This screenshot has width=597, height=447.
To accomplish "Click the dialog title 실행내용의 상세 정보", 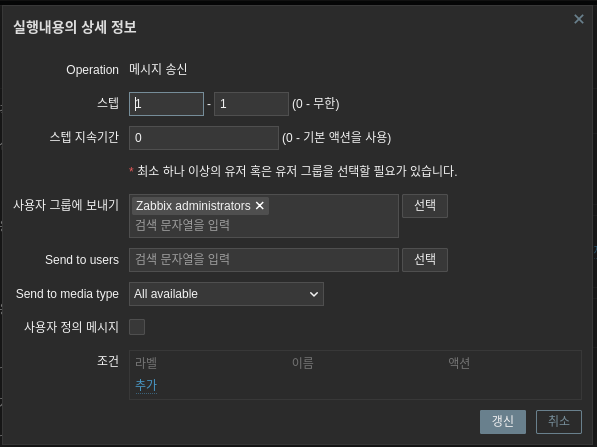I will 75,27.
